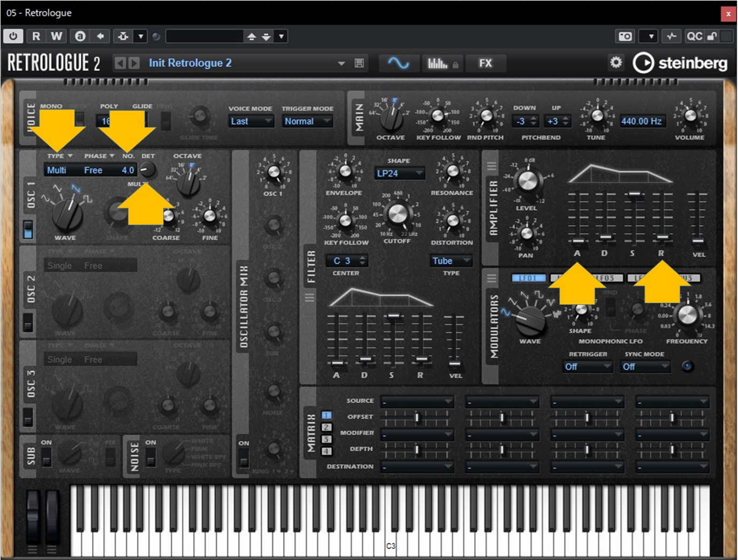The height and width of the screenshot is (560, 738).
Task: Click the QC quick controls button
Action: [694, 36]
